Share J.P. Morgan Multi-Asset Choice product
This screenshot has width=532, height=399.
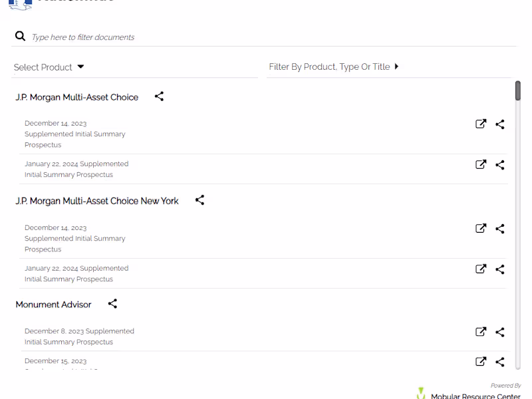click(159, 96)
